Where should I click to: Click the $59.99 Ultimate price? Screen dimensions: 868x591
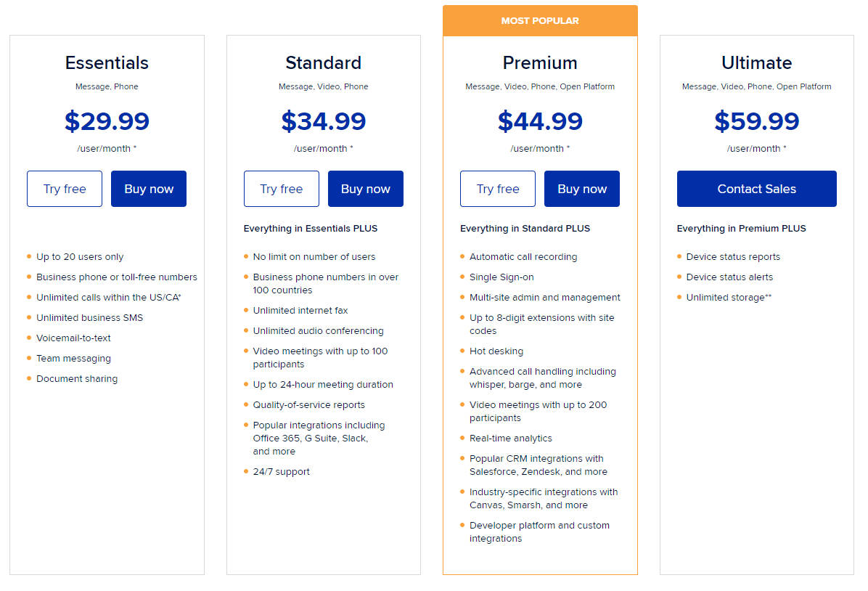(756, 121)
